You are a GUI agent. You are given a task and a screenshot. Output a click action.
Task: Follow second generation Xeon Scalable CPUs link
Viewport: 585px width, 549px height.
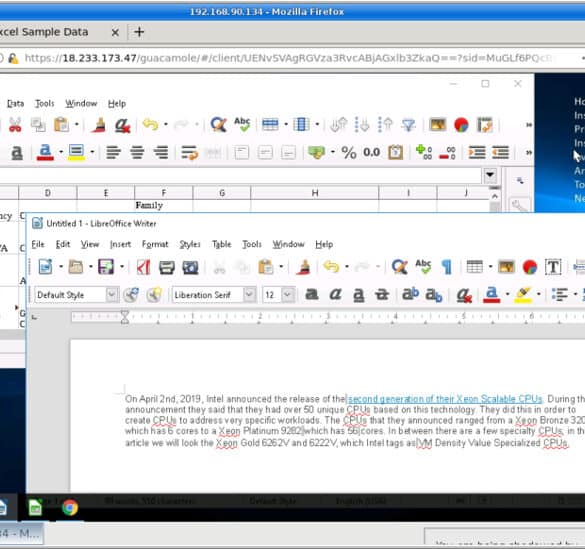click(x=445, y=399)
